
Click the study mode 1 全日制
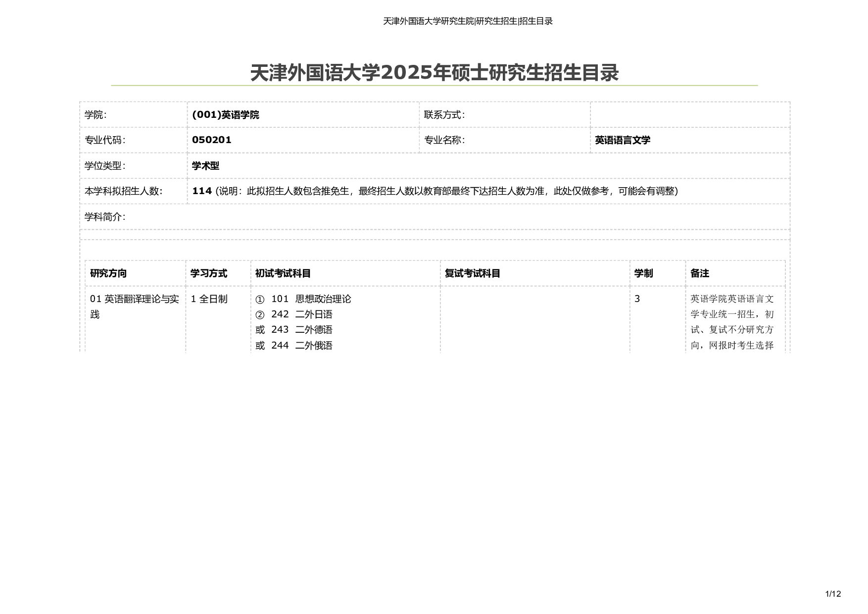pyautogui.click(x=209, y=299)
